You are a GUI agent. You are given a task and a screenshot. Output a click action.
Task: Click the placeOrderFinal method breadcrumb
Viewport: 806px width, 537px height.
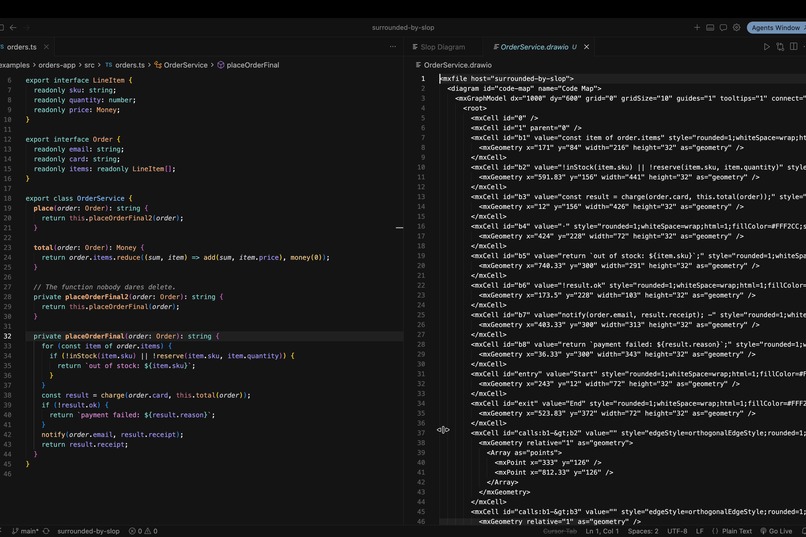[x=252, y=65]
